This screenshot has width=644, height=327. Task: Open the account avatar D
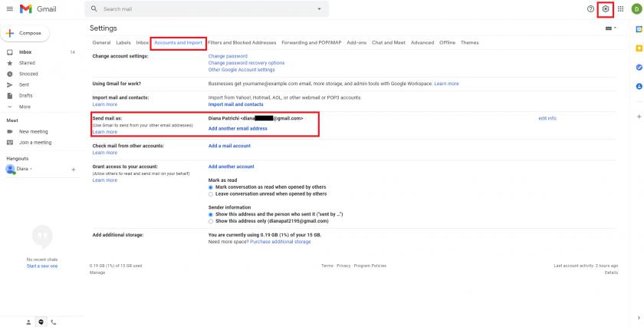[x=636, y=8]
